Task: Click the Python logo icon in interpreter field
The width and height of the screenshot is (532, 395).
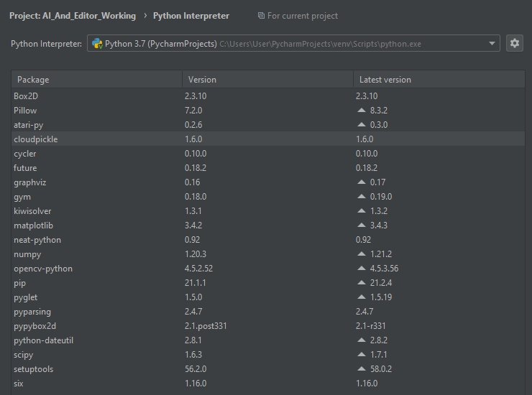Action: 96,44
